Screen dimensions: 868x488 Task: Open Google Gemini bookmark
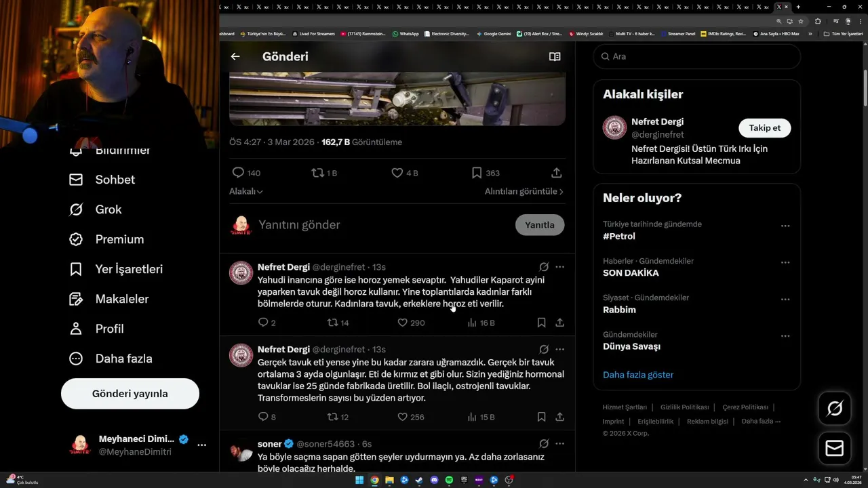coord(494,33)
